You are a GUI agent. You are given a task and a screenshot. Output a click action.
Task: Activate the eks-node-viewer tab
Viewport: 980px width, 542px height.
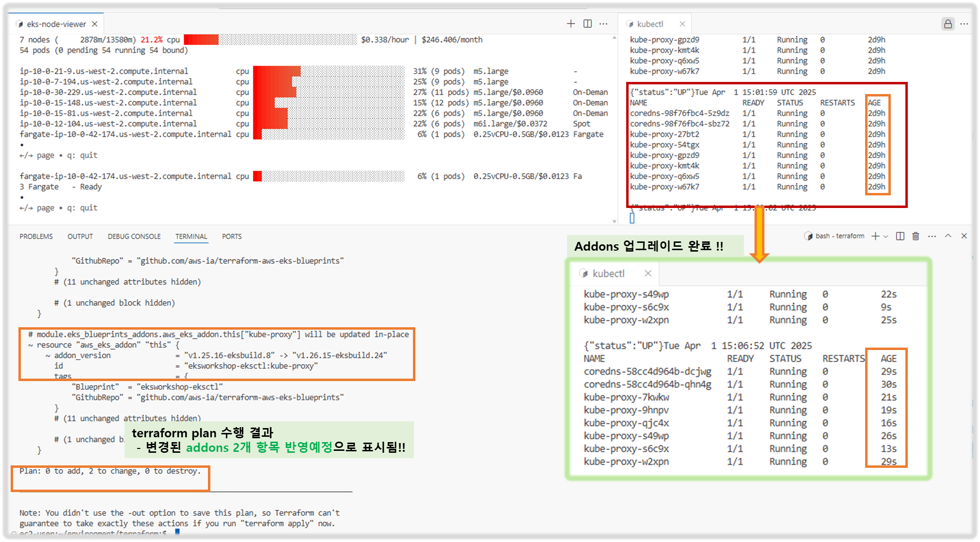[x=56, y=24]
